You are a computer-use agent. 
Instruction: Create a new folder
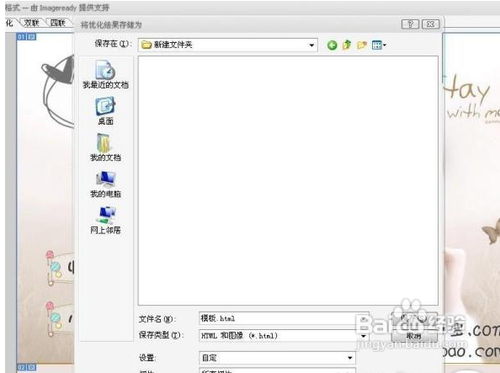coord(362,45)
